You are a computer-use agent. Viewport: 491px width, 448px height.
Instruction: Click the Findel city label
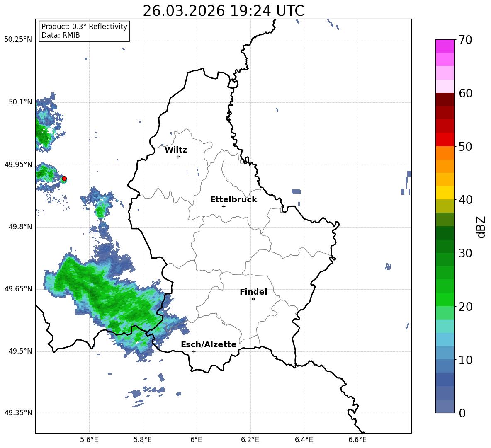point(253,292)
